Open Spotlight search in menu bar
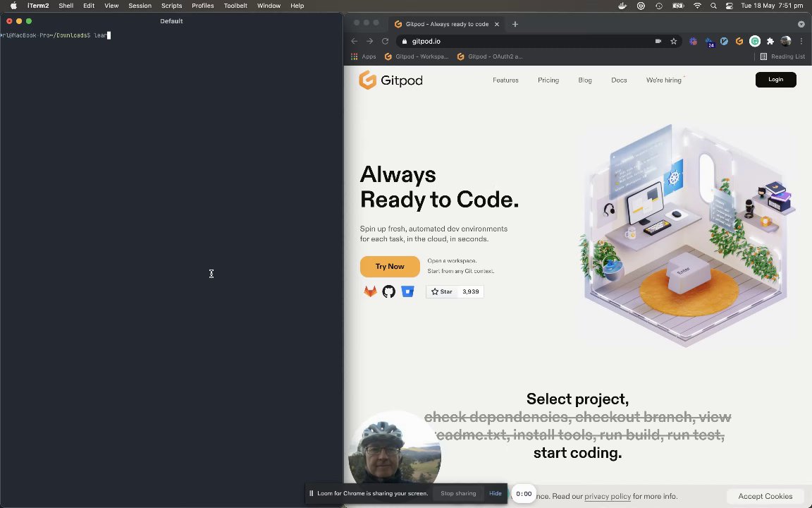 pos(713,6)
